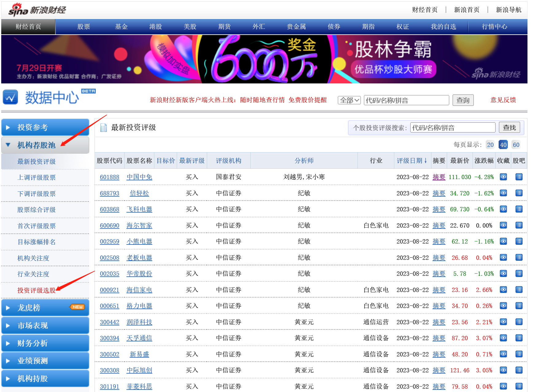Click 收藏 icon for 新易盛
This screenshot has width=533, height=392.
tap(503, 354)
